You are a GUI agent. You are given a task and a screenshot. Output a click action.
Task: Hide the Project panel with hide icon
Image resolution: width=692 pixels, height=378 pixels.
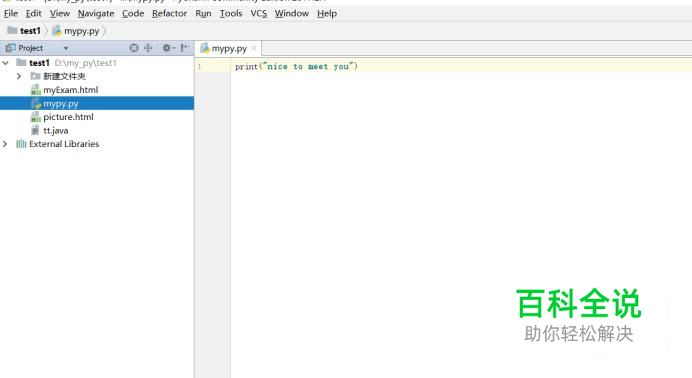tap(185, 48)
